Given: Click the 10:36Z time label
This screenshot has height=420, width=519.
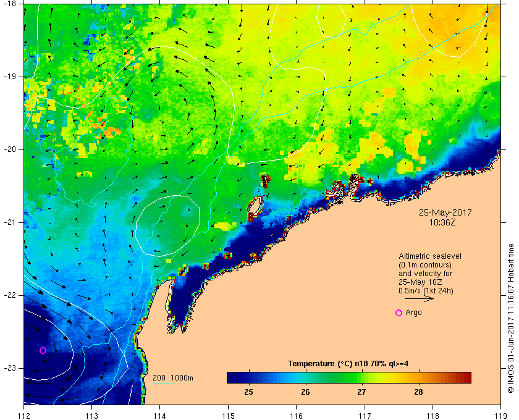Looking at the screenshot, I should [x=442, y=223].
